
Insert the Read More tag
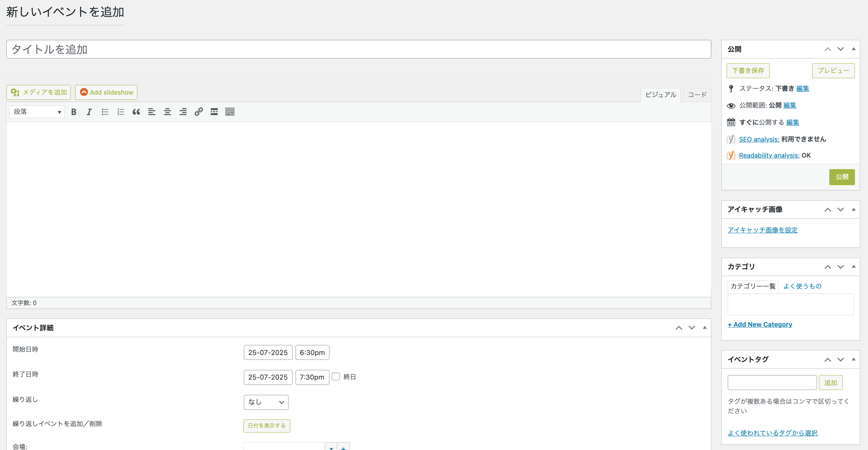(x=214, y=112)
